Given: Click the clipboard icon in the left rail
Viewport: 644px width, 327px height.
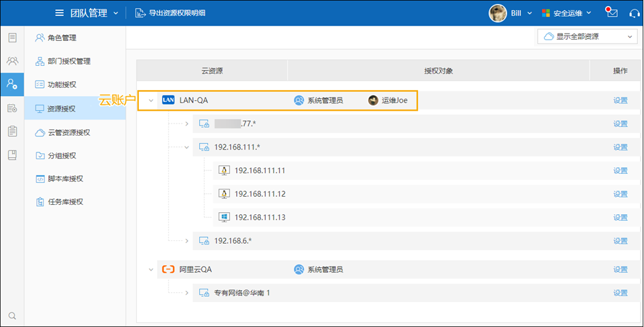Looking at the screenshot, I should (12, 131).
